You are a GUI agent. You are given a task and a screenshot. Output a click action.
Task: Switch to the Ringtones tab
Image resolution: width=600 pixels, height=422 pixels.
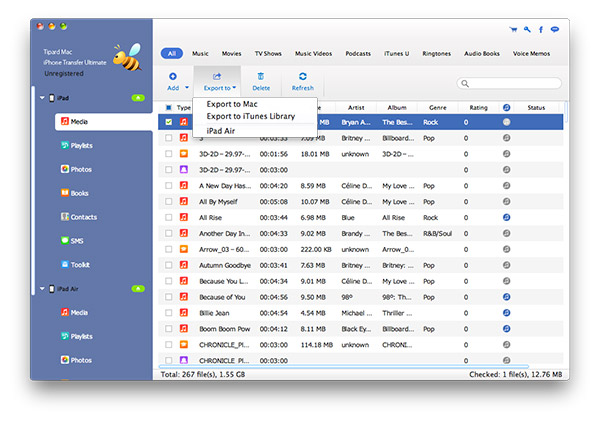[437, 54]
